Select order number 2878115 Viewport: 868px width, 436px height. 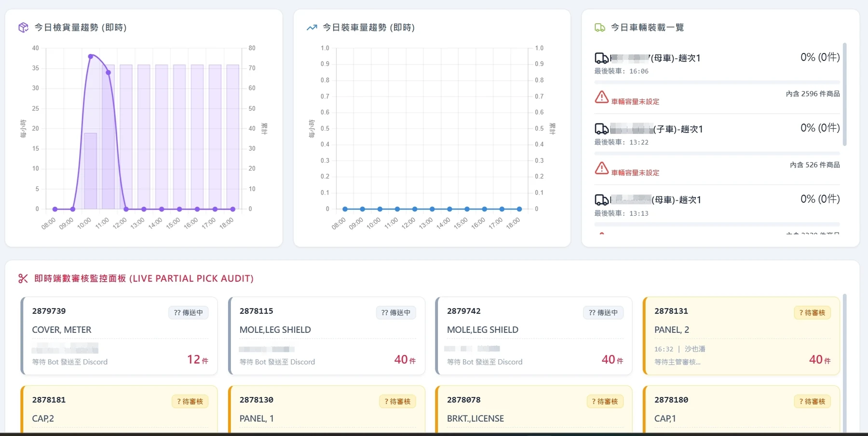point(256,311)
